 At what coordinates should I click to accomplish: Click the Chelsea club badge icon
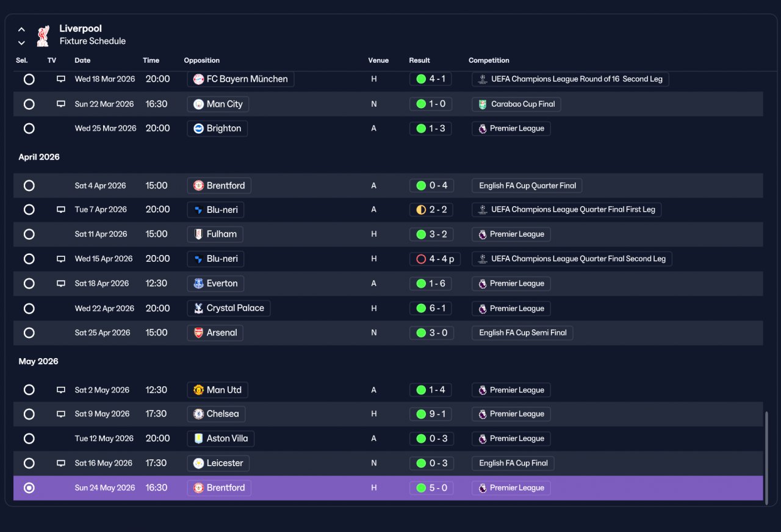[x=198, y=414]
